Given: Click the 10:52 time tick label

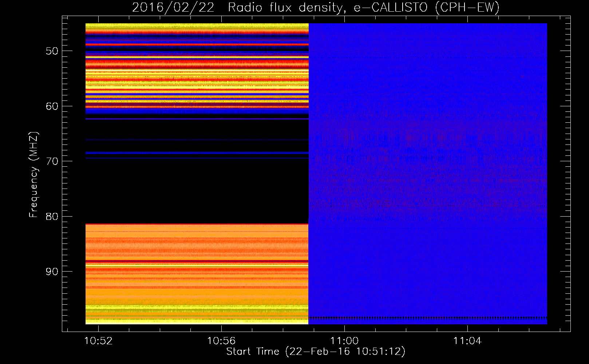Looking at the screenshot, I should click(98, 341).
